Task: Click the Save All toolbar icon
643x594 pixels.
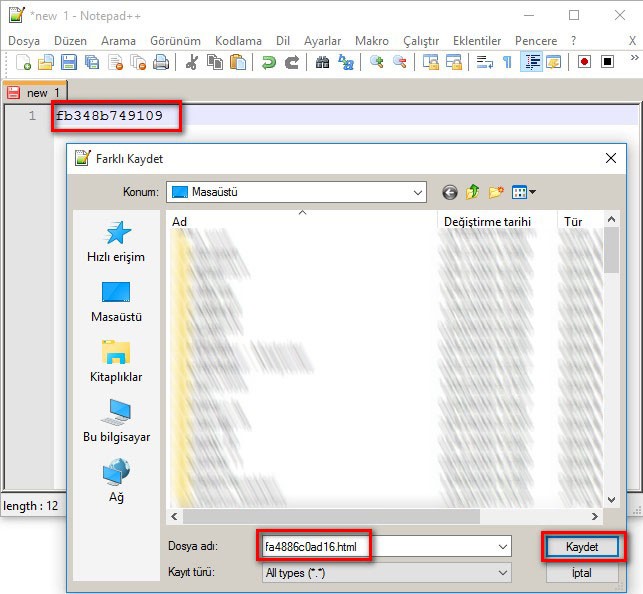Action: [x=92, y=62]
